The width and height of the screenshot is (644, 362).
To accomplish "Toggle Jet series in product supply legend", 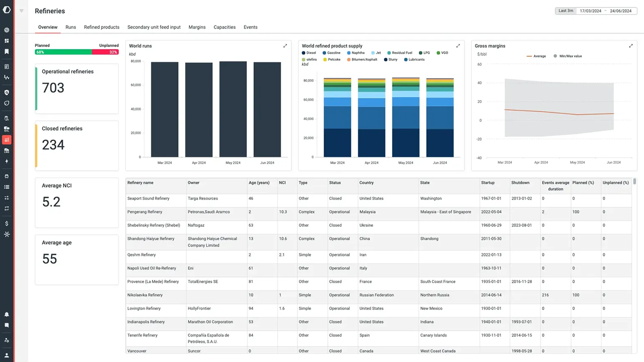I will [376, 53].
